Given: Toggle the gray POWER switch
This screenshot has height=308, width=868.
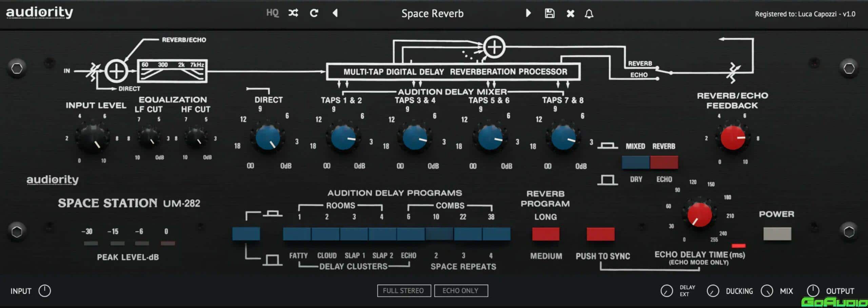Looking at the screenshot, I should pyautogui.click(x=777, y=234).
